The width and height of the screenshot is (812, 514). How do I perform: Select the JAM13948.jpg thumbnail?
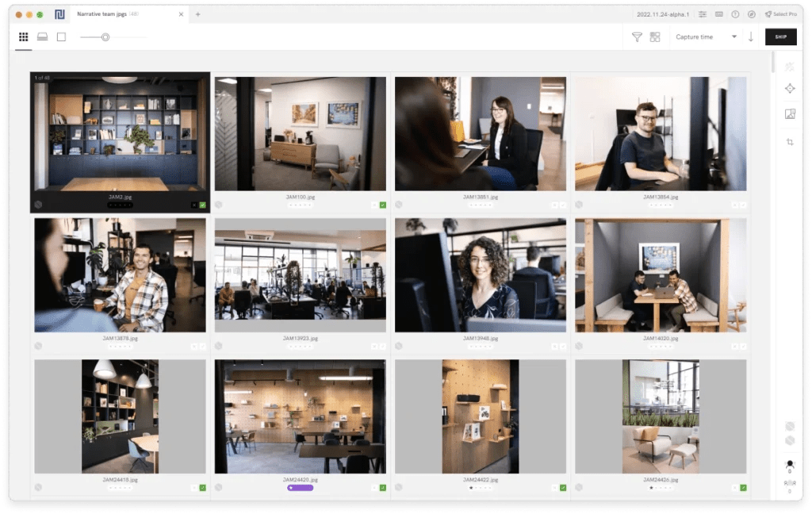click(x=479, y=274)
